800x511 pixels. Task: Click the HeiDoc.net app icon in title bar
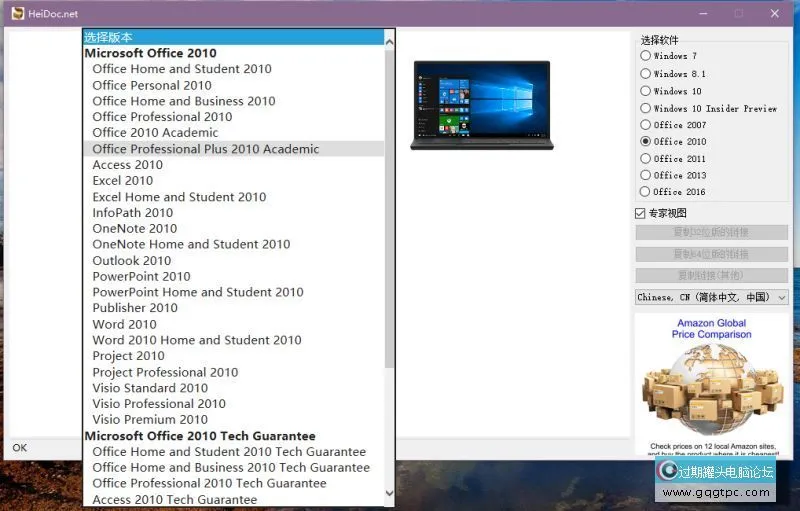(18, 13)
